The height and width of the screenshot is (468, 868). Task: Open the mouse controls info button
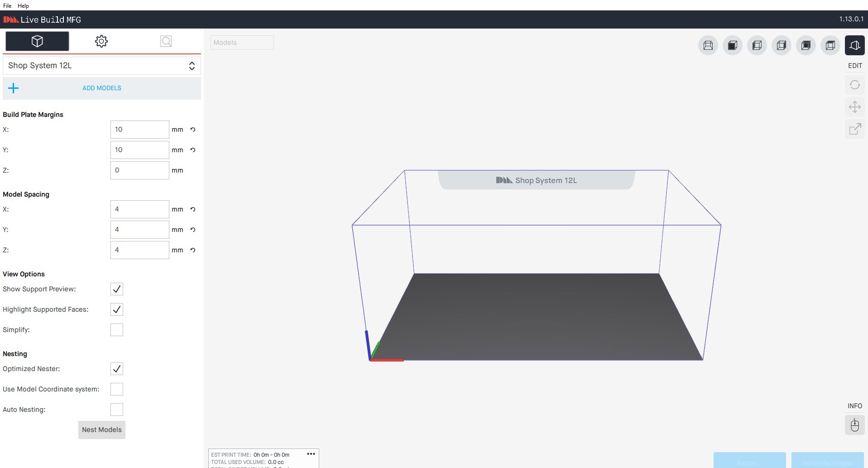[x=855, y=425]
